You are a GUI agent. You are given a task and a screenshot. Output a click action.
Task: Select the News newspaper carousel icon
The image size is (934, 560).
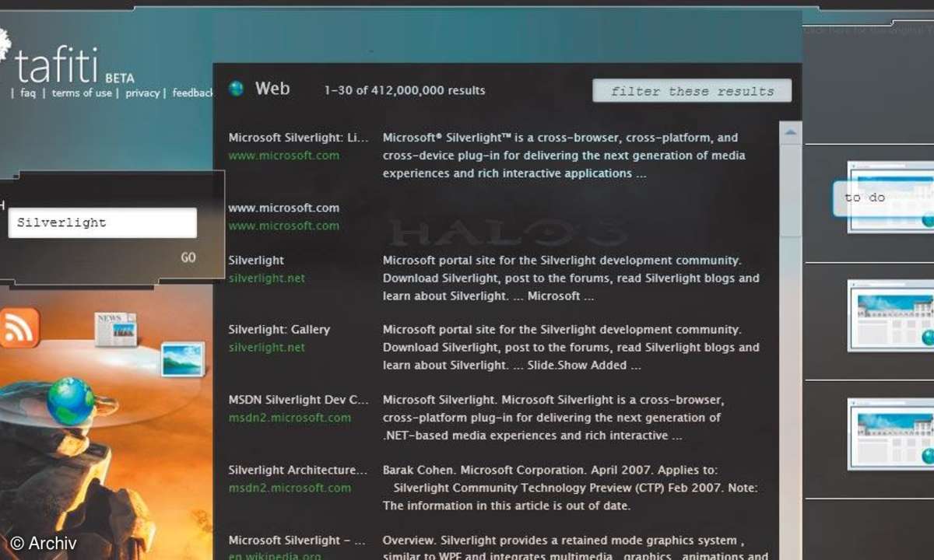115,328
